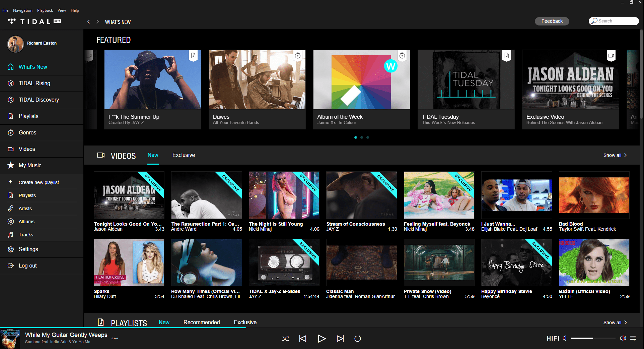Click the track progress bar
Screen dimensions: 644x349
[322, 328]
